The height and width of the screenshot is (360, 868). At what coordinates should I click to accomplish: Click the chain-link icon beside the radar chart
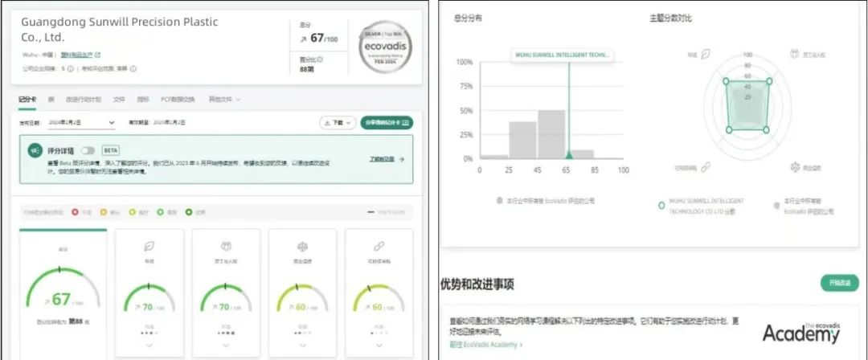pos(705,167)
